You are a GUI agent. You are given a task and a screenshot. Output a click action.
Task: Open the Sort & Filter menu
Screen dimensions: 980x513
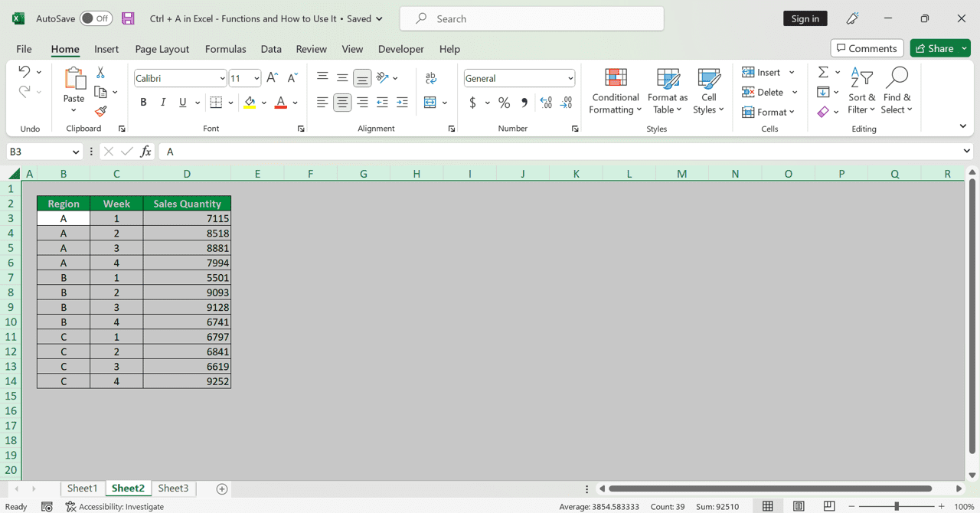click(862, 91)
